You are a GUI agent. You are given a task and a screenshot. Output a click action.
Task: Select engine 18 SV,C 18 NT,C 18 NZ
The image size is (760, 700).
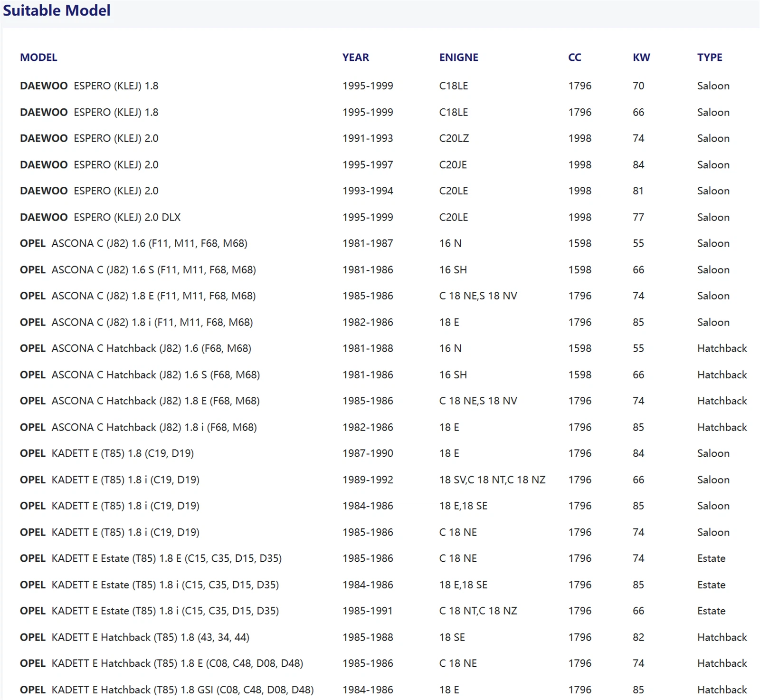[492, 480]
